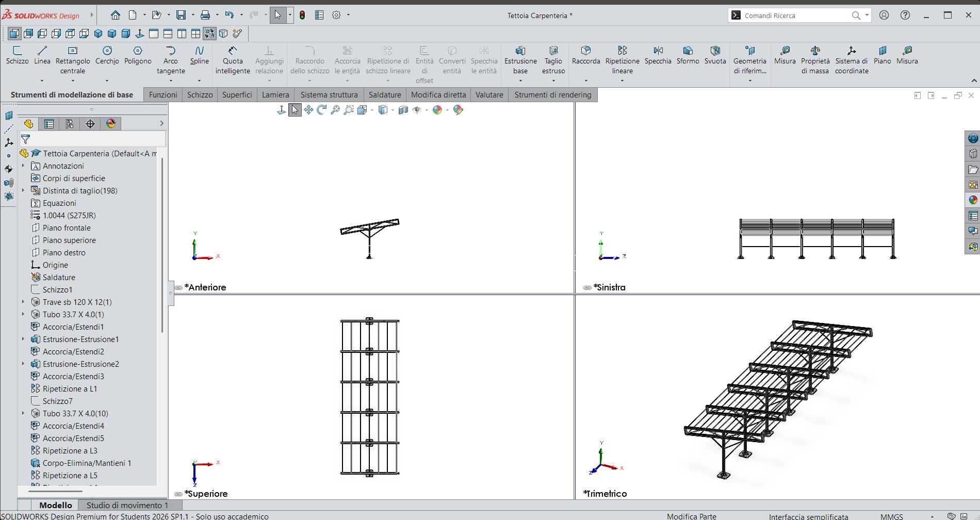980x520 pixels.
Task: Select the Specchia mirror tool
Action: point(658,55)
